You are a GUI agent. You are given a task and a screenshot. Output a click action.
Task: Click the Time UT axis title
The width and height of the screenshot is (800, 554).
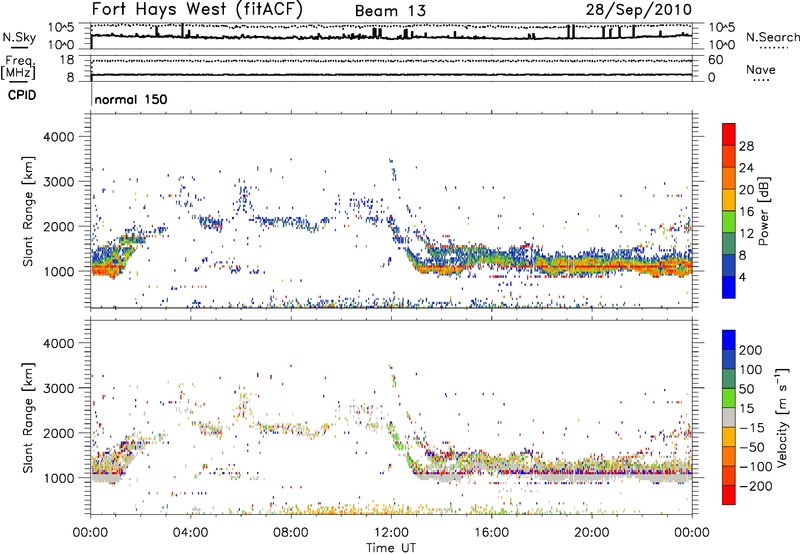[391, 547]
